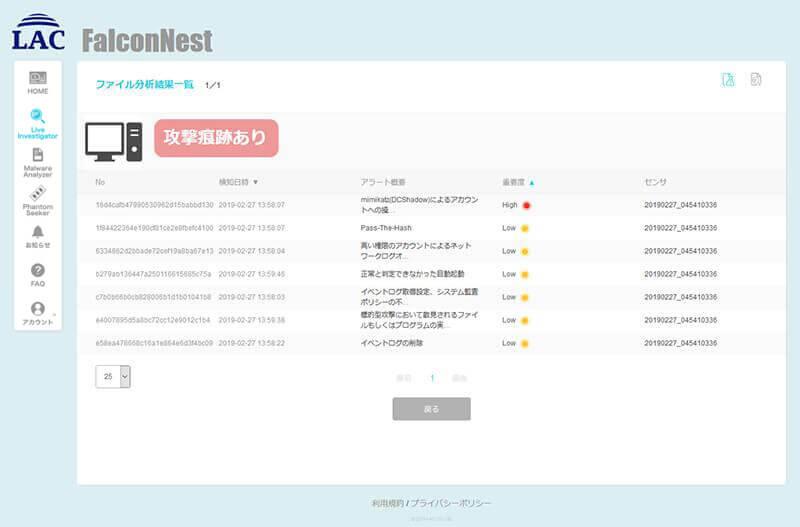Image resolution: width=800 pixels, height=527 pixels.
Task: Click the 攻撃痕跡あり status badge
Action: (x=216, y=138)
